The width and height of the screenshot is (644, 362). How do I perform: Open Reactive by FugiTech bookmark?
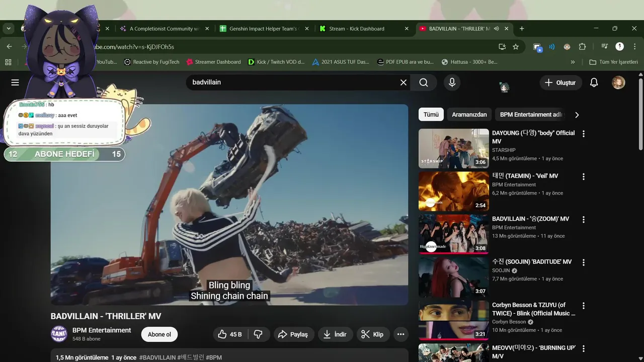(x=151, y=62)
